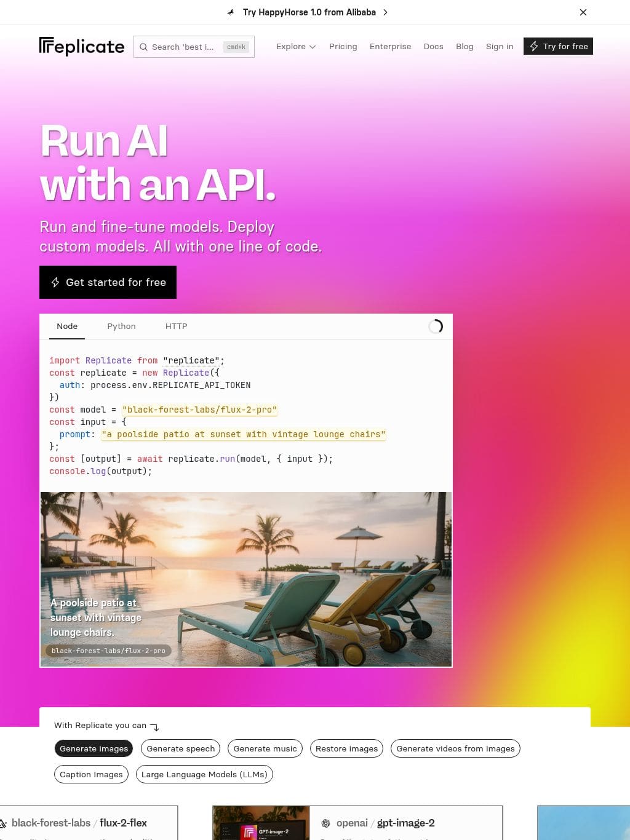Click the black-forest-labs/flux-2-pro label on the image
630x840 pixels.
[x=108, y=651]
